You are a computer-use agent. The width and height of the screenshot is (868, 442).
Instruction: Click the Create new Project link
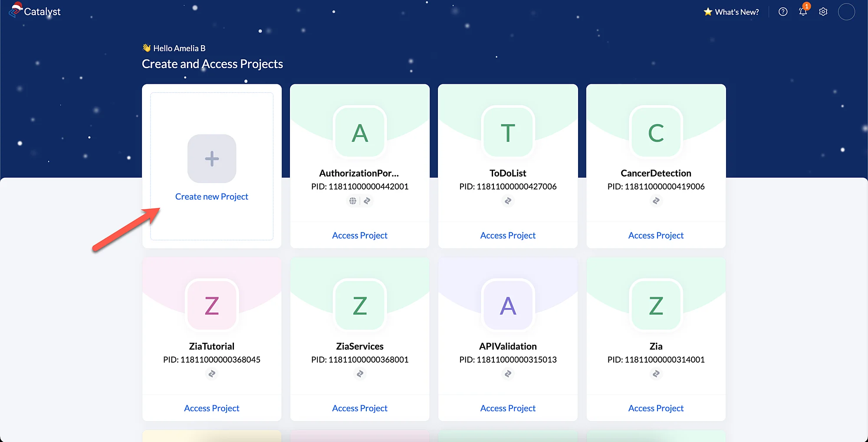pyautogui.click(x=212, y=196)
